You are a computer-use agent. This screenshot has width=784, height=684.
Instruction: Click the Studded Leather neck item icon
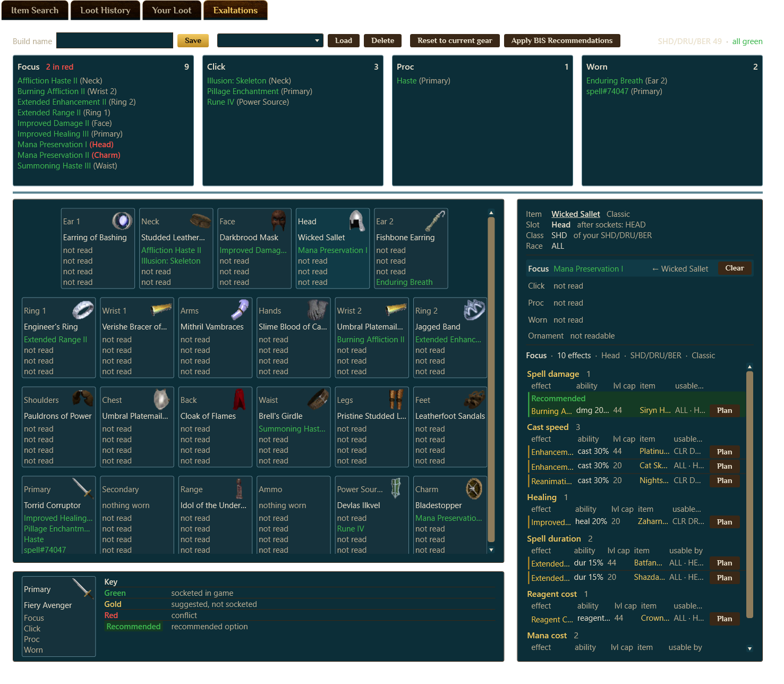[x=201, y=221]
